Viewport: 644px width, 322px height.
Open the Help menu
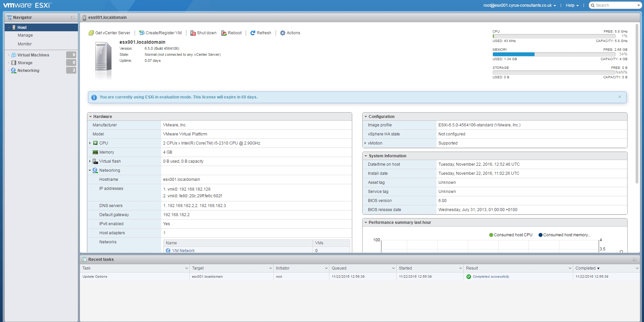(x=572, y=5)
